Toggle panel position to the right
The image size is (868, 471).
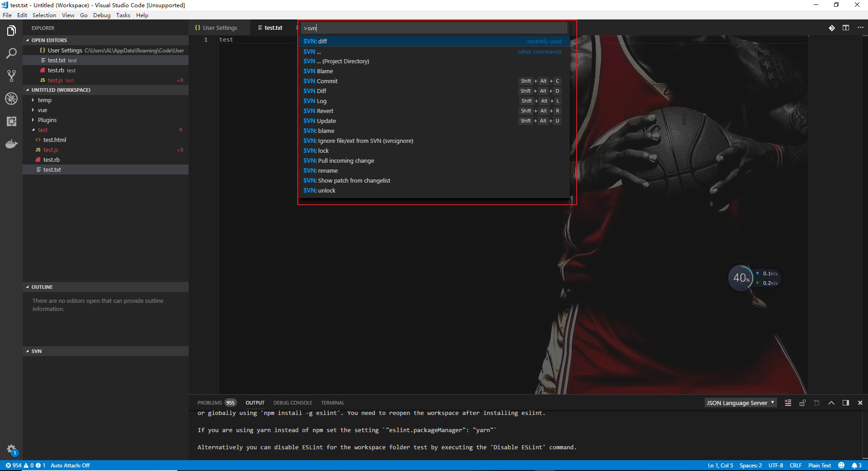tap(846, 403)
